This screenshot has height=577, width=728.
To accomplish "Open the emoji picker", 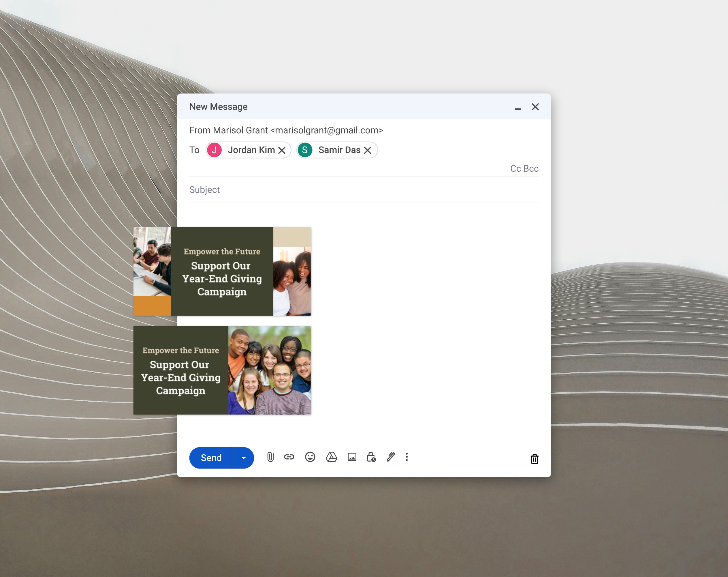I will coord(310,457).
